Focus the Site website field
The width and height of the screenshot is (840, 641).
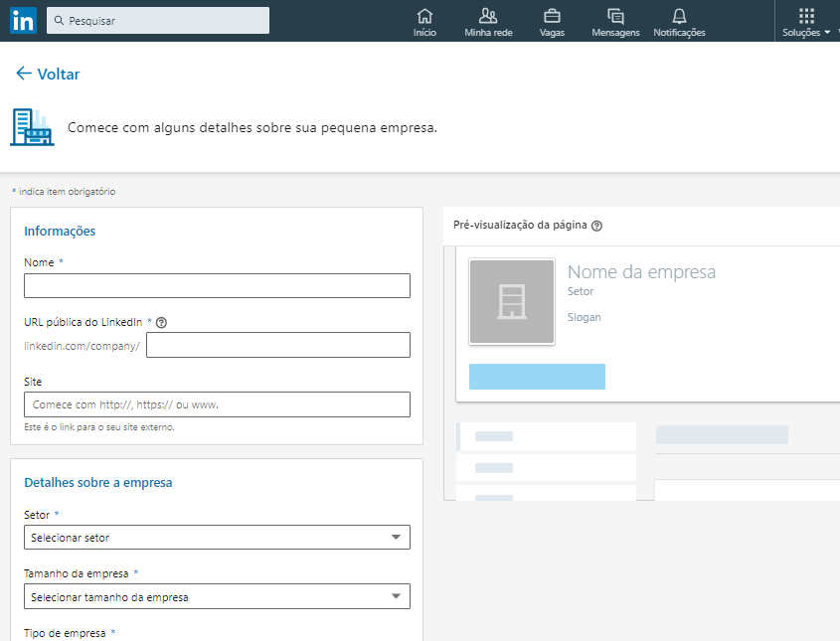tap(217, 404)
